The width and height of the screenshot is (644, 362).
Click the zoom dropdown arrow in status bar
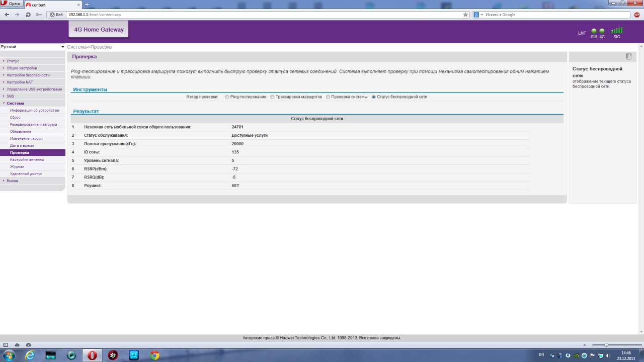pyautogui.click(x=585, y=345)
